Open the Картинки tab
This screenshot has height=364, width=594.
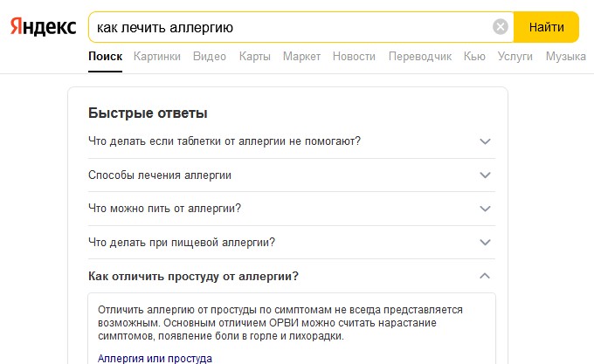point(157,57)
